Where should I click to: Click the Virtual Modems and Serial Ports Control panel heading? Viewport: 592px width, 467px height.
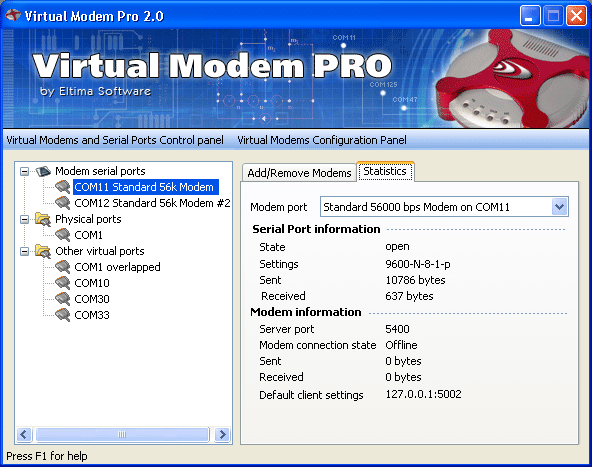pyautogui.click(x=115, y=140)
